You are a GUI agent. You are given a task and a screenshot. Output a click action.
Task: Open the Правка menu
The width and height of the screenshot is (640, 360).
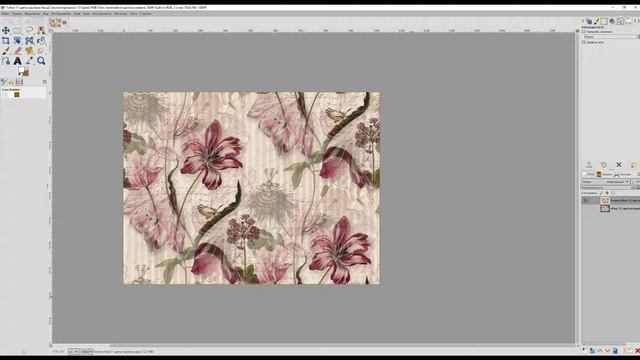pyautogui.click(x=17, y=13)
